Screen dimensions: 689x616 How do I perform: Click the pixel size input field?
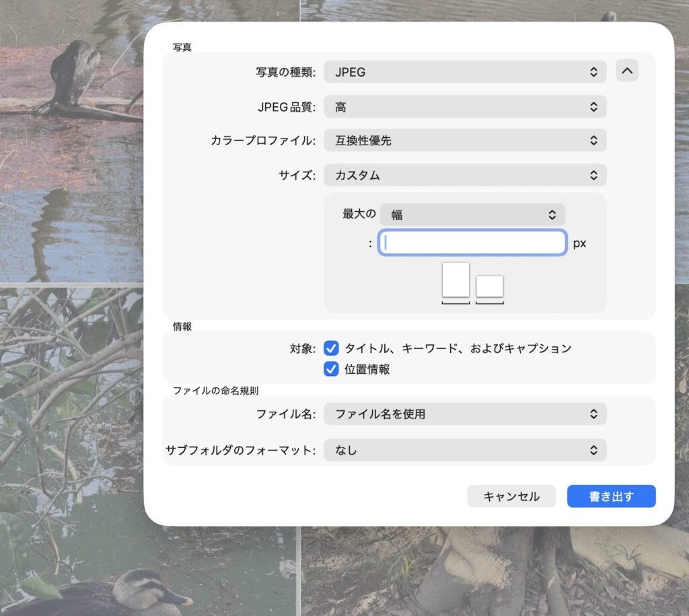coord(472,243)
